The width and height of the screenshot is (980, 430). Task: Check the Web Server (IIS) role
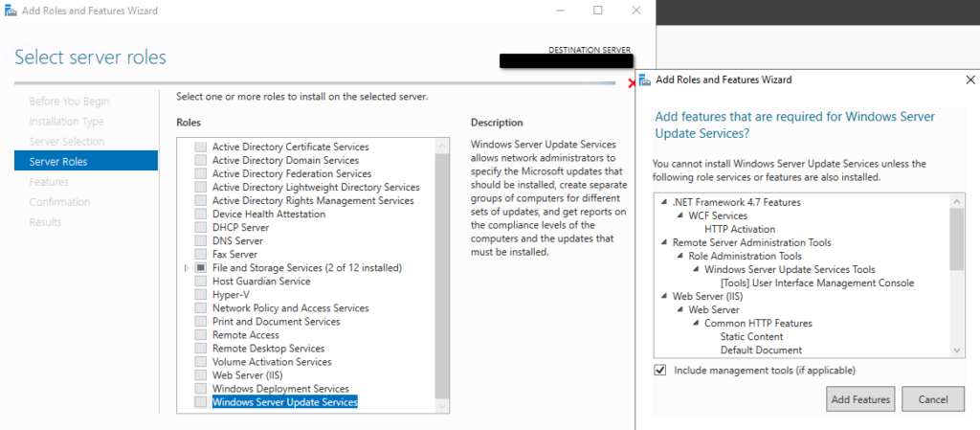click(x=200, y=375)
